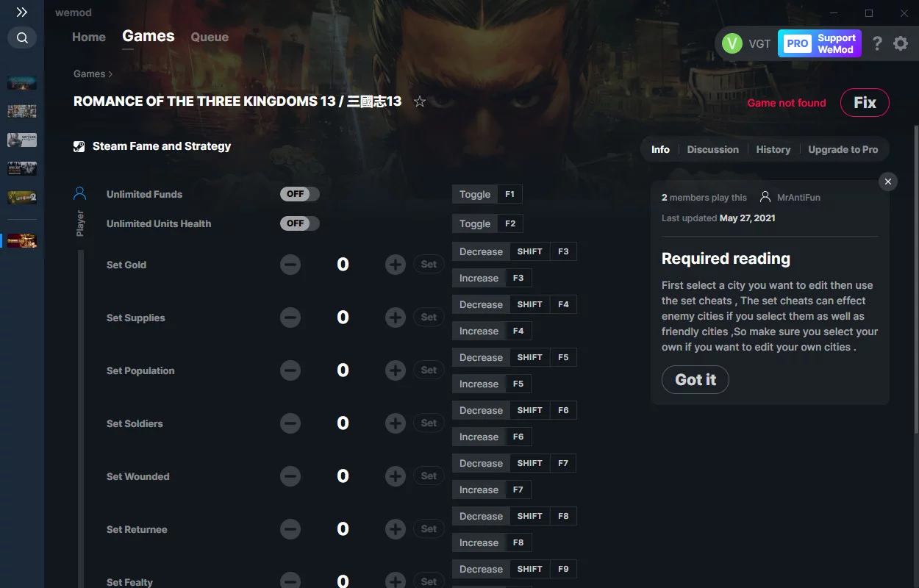Click plus icon for Set Supplies
This screenshot has height=588, width=919.
point(396,318)
